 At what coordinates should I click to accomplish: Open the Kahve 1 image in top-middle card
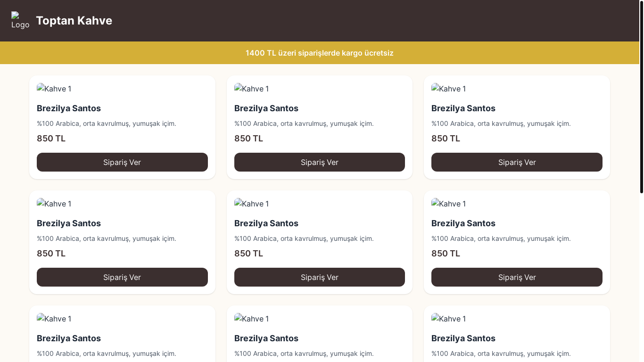pyautogui.click(x=252, y=89)
